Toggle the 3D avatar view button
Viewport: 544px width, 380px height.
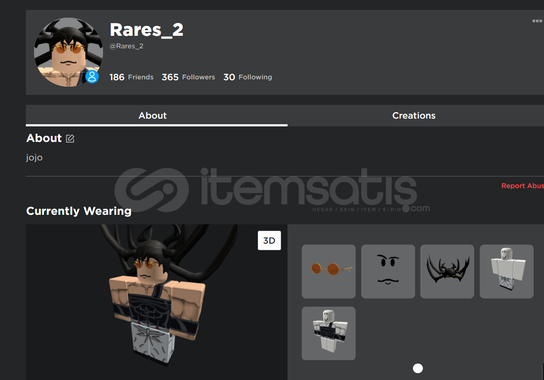(x=269, y=240)
